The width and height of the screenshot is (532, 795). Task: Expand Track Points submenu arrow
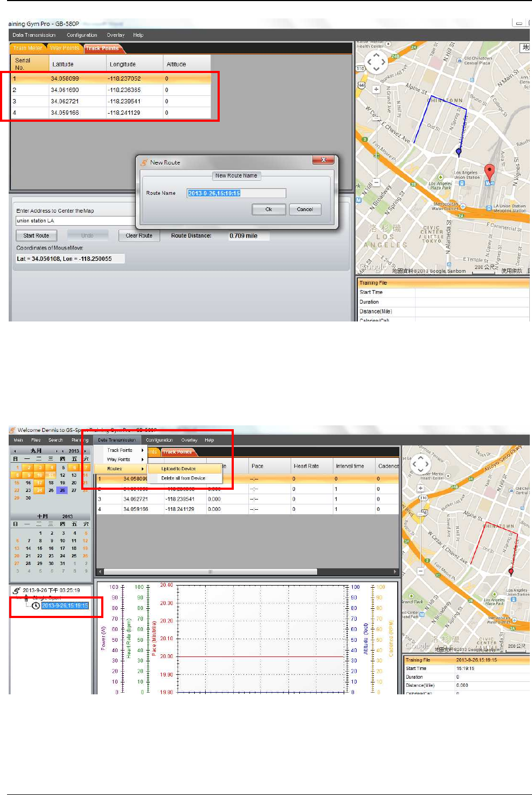[x=143, y=450]
